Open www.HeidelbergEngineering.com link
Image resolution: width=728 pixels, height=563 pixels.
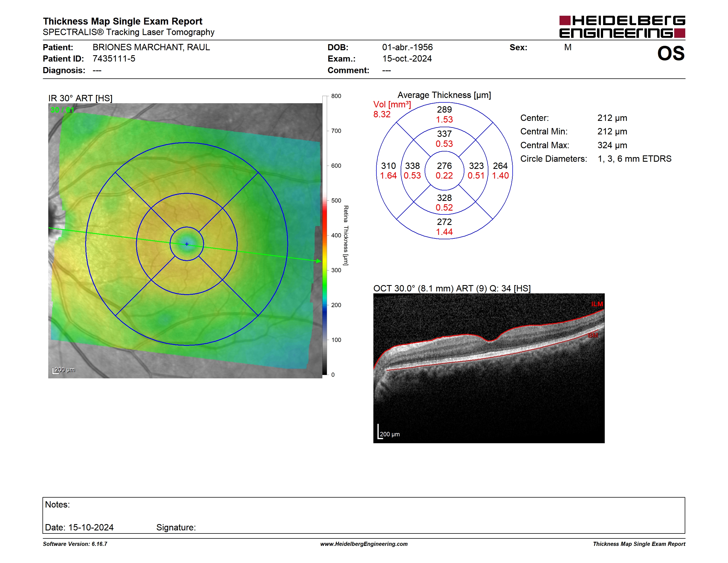point(364,544)
